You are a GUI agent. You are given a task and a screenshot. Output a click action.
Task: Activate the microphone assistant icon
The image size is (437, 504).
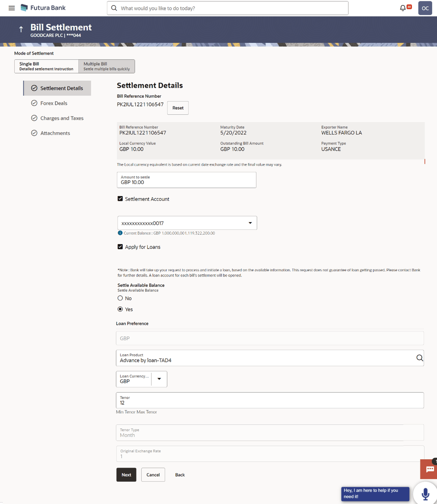(x=425, y=494)
